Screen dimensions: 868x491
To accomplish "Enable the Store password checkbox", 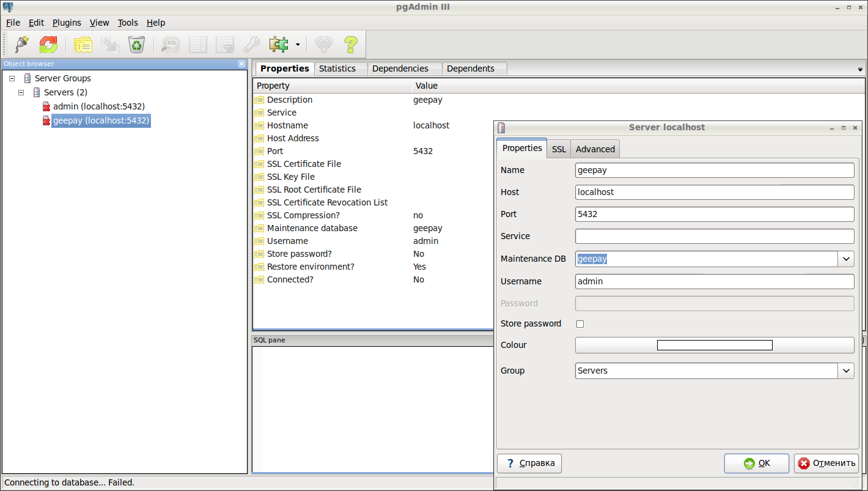I will pyautogui.click(x=580, y=324).
